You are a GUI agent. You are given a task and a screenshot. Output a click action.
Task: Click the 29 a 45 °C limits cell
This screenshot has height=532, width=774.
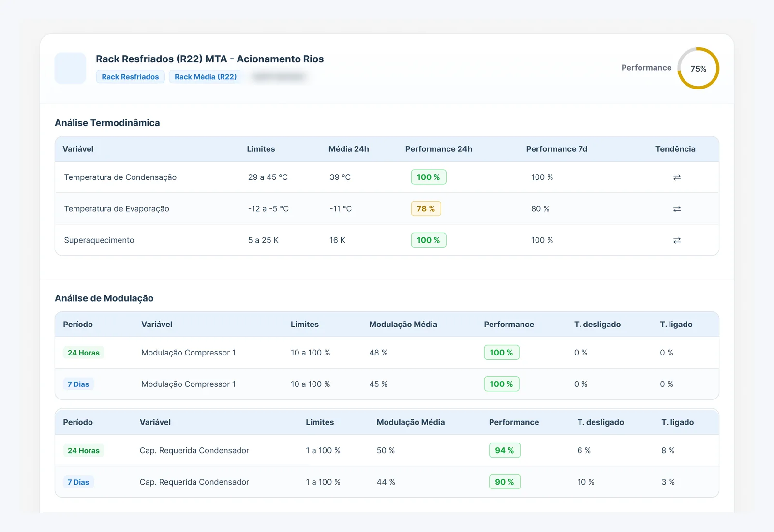[268, 177]
